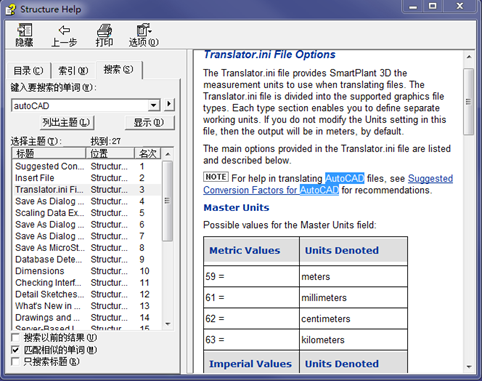Select 'Save As MicroSt...' topic row
This screenshot has width=482, height=381.
coord(87,248)
